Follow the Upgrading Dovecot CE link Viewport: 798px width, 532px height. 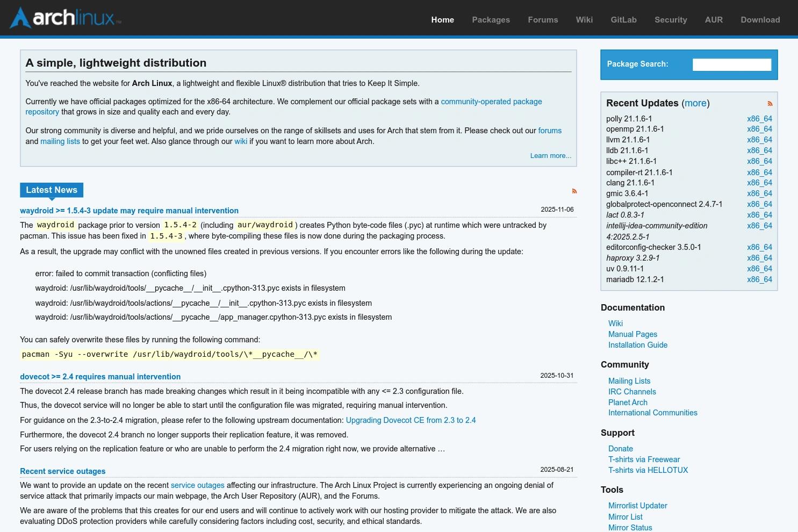pos(411,420)
